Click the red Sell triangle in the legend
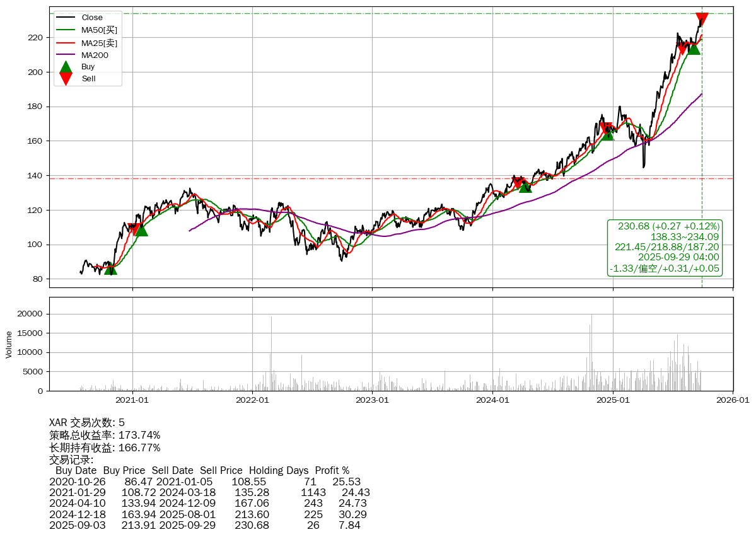Screen dimensions: 756x537 (66, 79)
